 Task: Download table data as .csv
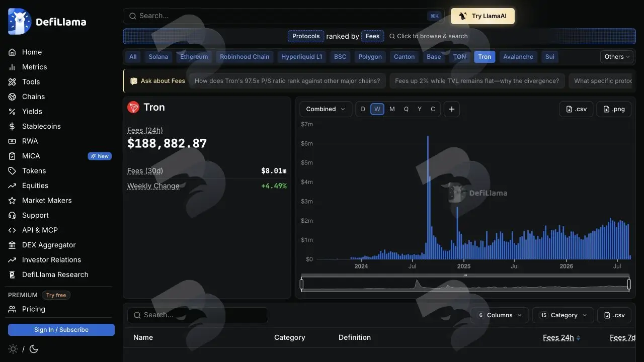click(614, 315)
